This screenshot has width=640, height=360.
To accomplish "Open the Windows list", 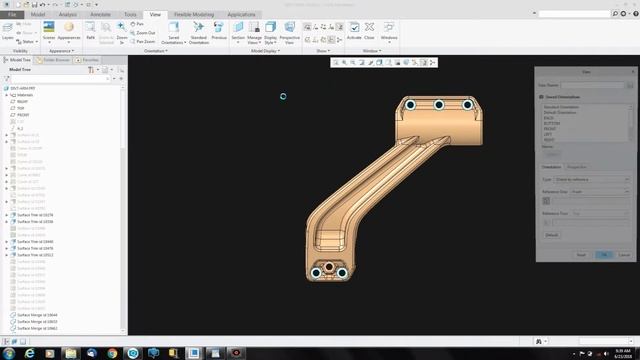I will tap(389, 33).
